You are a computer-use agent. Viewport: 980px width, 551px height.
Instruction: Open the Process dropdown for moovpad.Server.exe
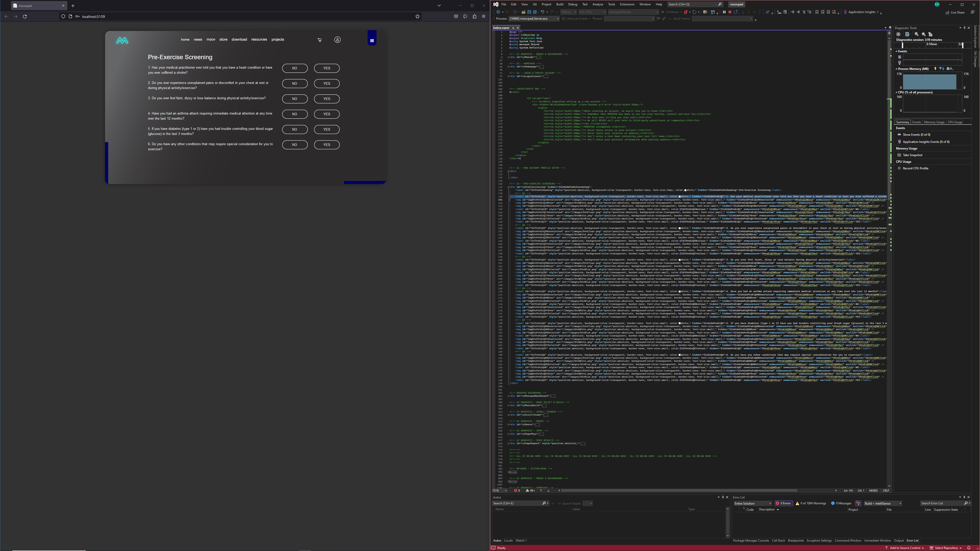[534, 19]
